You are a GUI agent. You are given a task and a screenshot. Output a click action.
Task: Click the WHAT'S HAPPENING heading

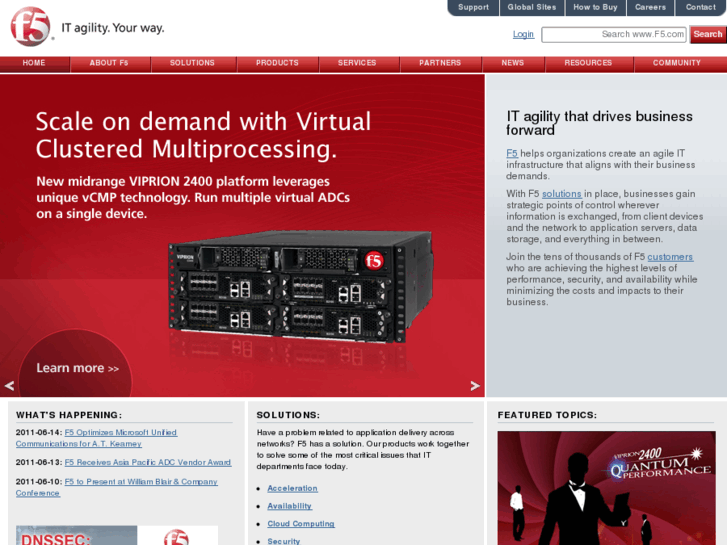click(69, 415)
